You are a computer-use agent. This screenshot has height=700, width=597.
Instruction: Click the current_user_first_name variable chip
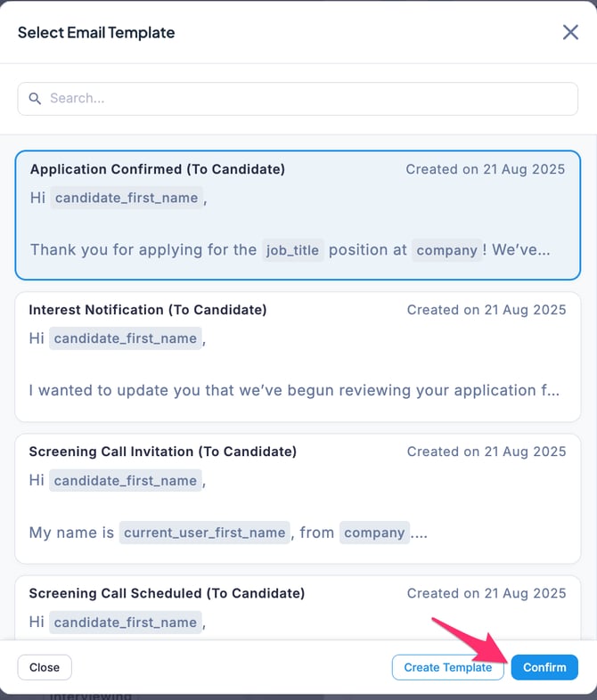point(205,533)
